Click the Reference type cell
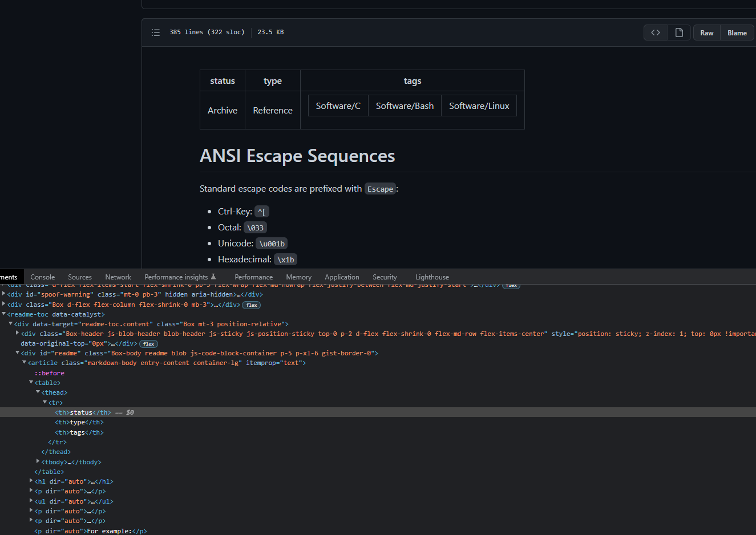756x535 pixels. coord(273,110)
